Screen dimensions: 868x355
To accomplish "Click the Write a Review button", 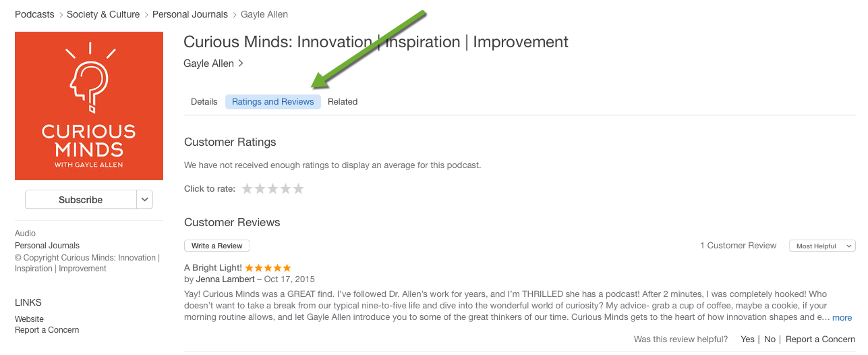I will (217, 246).
